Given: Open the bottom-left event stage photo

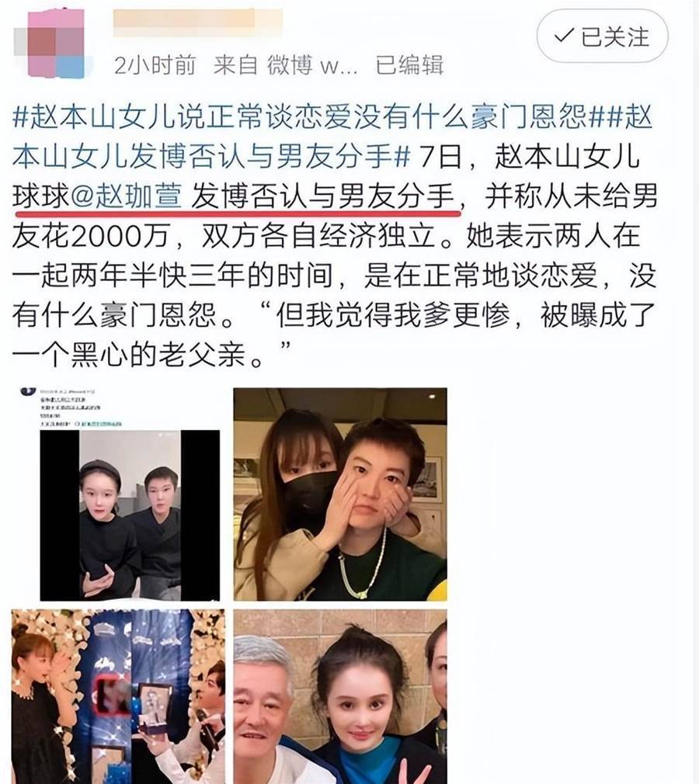Looking at the screenshot, I should click(x=118, y=696).
